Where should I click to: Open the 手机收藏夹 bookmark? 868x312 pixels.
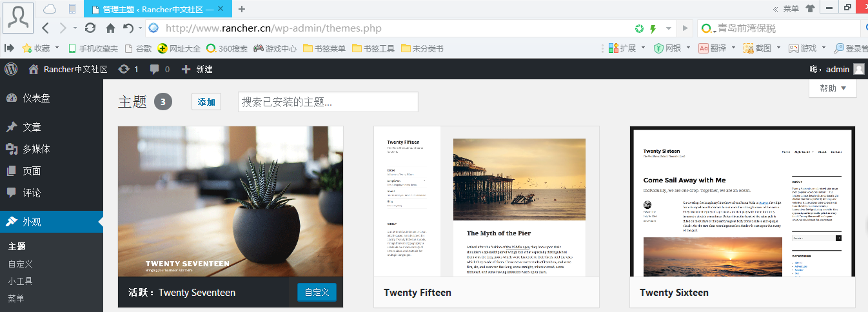click(x=93, y=48)
